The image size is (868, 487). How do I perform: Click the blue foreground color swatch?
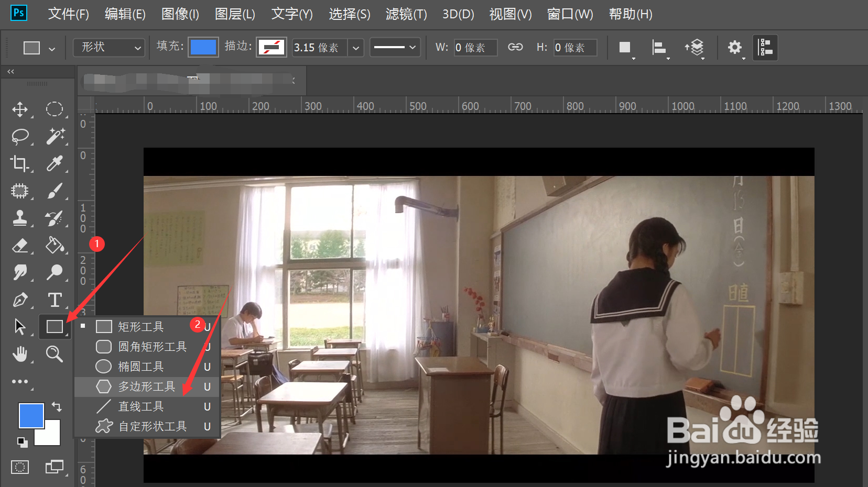31,416
